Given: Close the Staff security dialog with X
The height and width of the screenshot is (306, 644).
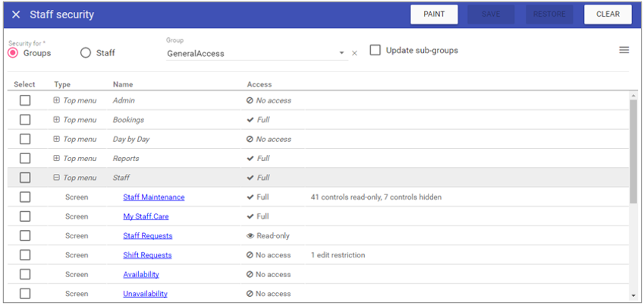Looking at the screenshot, I should point(16,14).
